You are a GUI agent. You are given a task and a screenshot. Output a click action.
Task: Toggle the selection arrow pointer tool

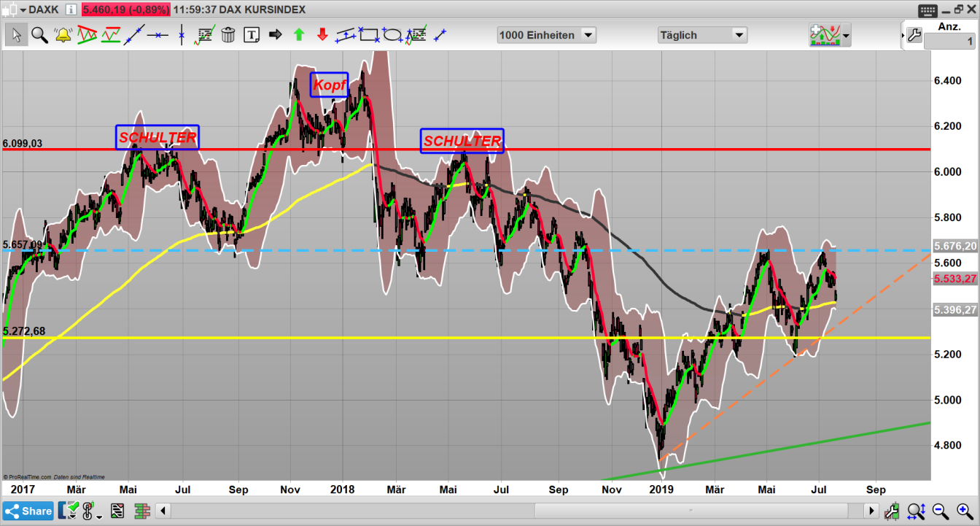coord(16,34)
